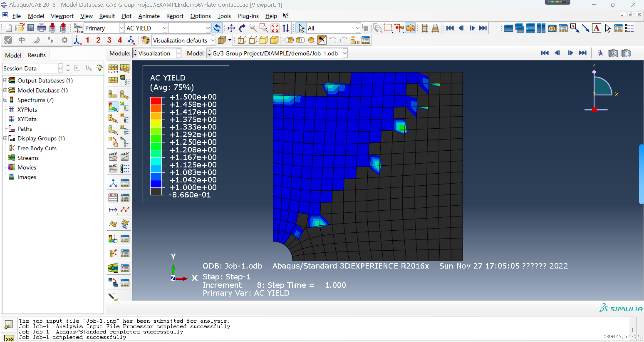Click the light bulb icon in Results tree
The width and height of the screenshot is (644, 342).
click(100, 68)
